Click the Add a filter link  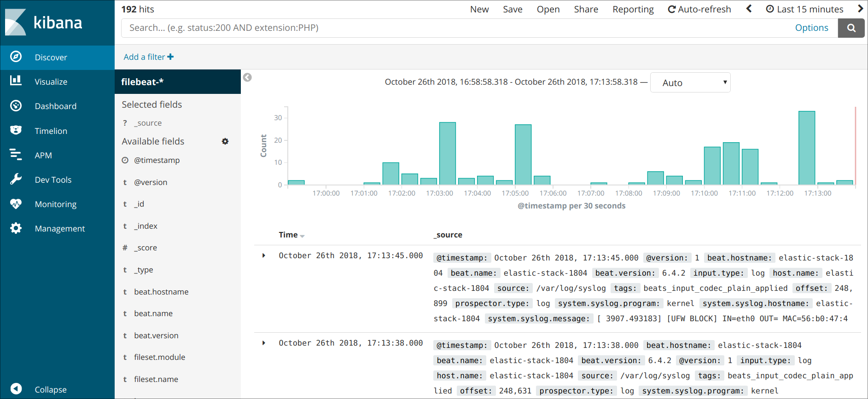click(x=148, y=57)
